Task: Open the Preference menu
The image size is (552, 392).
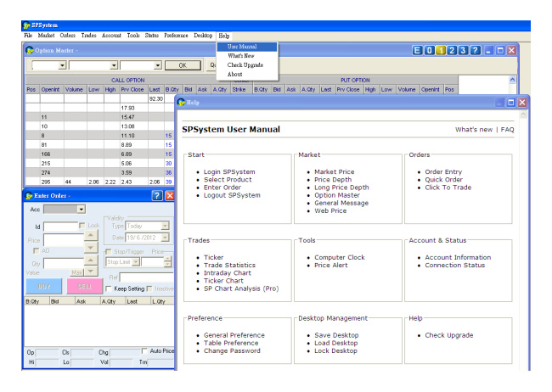Action: click(176, 36)
